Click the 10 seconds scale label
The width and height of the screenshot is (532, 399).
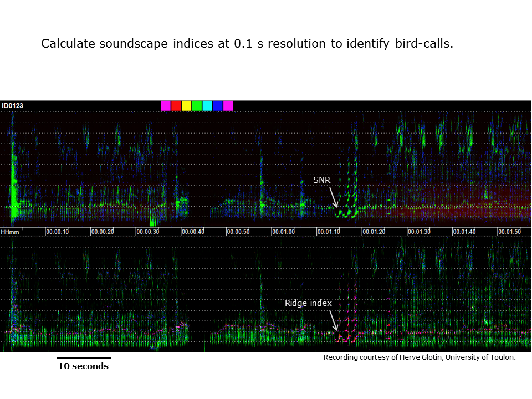84,366
